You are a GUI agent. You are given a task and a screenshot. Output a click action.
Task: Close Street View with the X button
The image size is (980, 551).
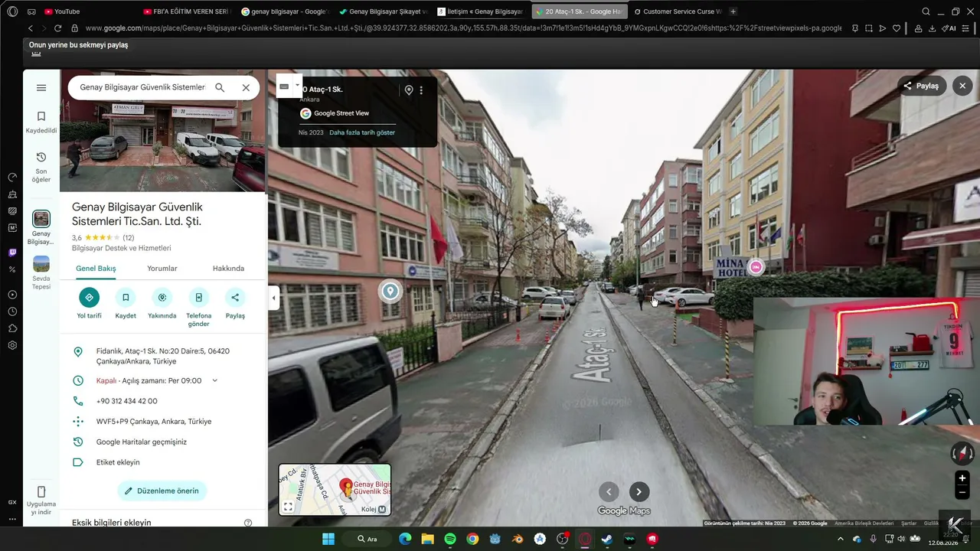coord(962,86)
